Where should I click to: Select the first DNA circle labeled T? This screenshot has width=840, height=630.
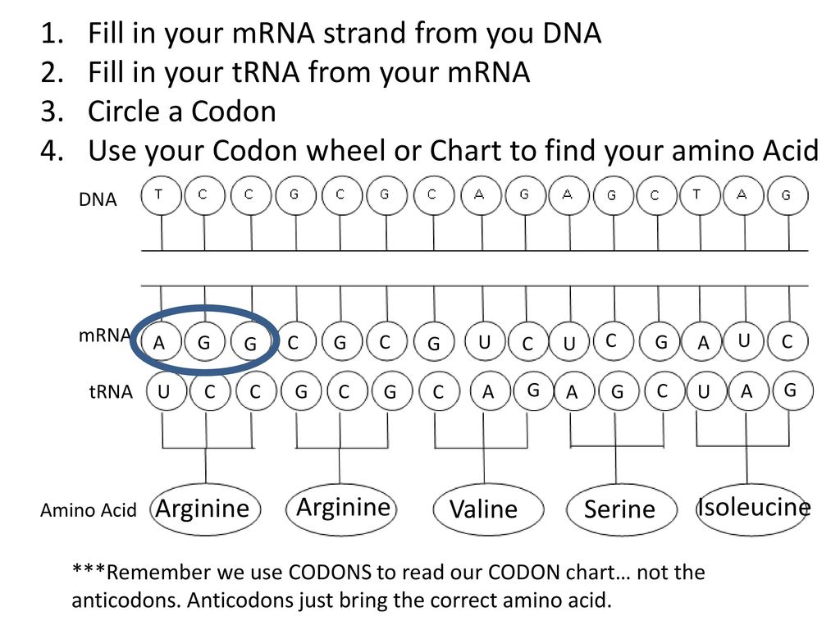[x=161, y=195]
